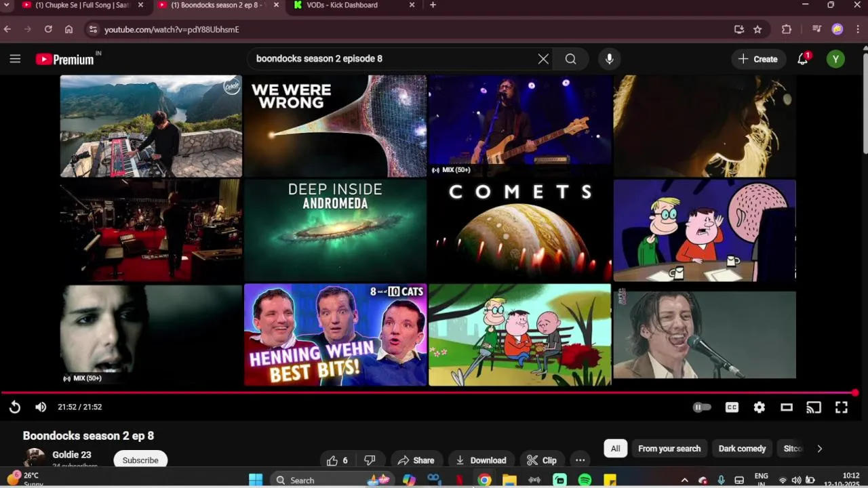Close the Chupke Se Full Song tab
Screen dimensions: 868x488
pyautogui.click(x=140, y=5)
